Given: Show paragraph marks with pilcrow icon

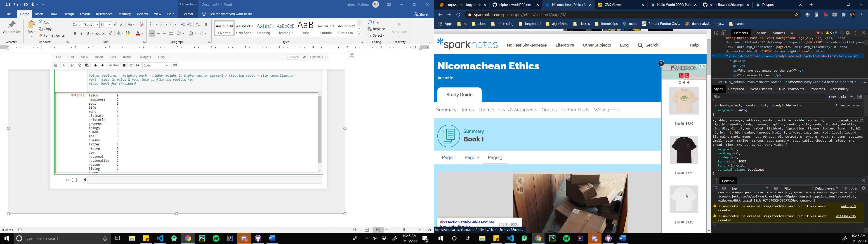Looking at the screenshot, I should [x=206, y=25].
